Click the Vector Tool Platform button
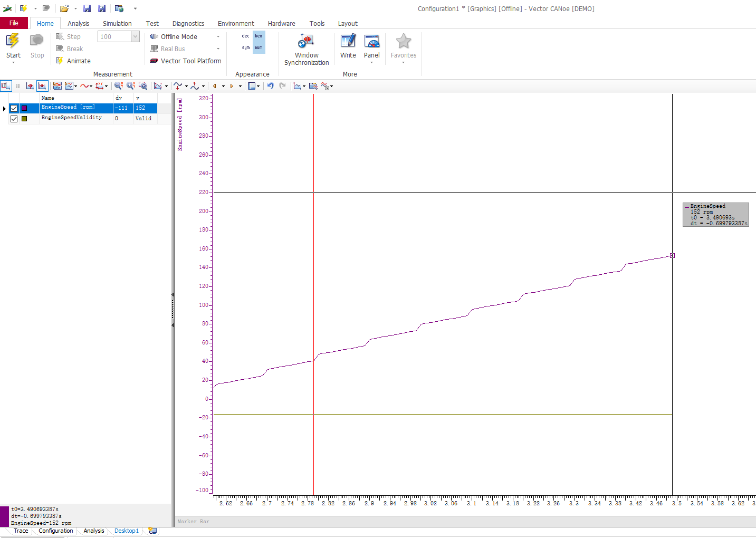The width and height of the screenshot is (756, 538). [x=185, y=61]
